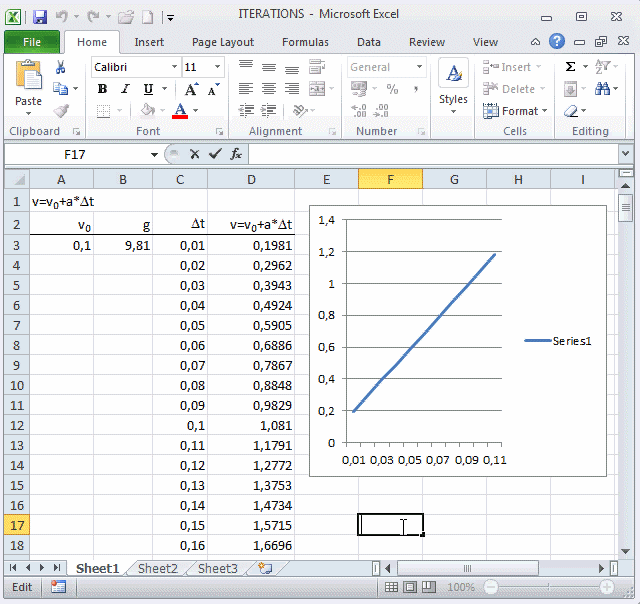Image resolution: width=640 pixels, height=604 pixels.
Task: Cancel cell entry with the X icon
Action: tap(194, 154)
